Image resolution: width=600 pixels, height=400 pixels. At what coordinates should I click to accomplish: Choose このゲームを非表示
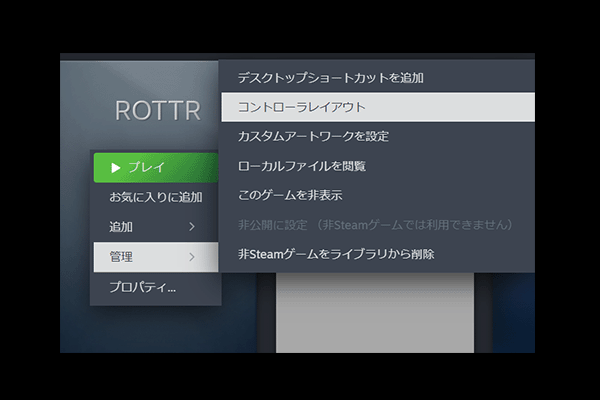378,195
